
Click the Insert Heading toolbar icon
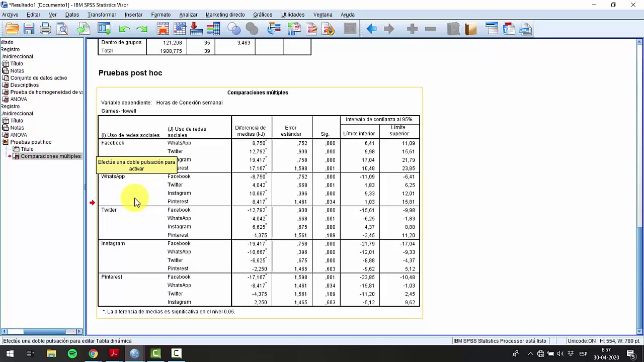click(x=492, y=29)
